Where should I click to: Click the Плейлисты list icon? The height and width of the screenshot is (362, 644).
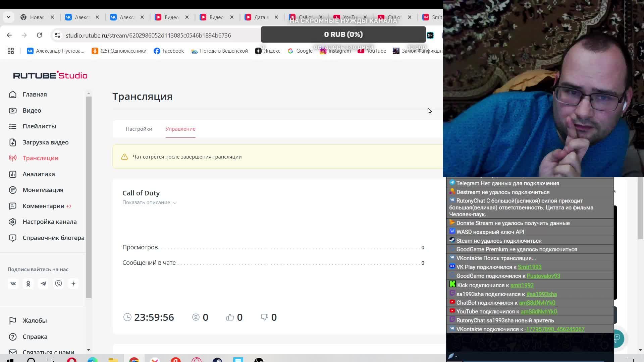[13, 126]
